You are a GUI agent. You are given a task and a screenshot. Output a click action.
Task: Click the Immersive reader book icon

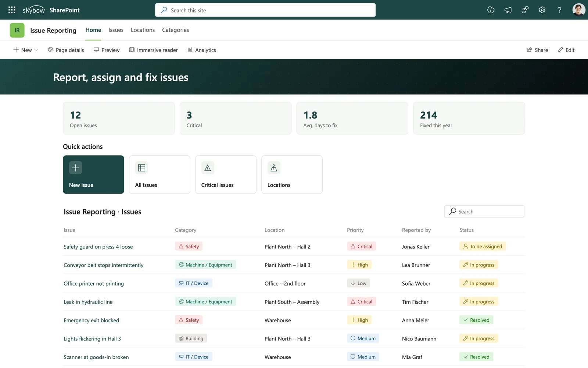coord(132,50)
